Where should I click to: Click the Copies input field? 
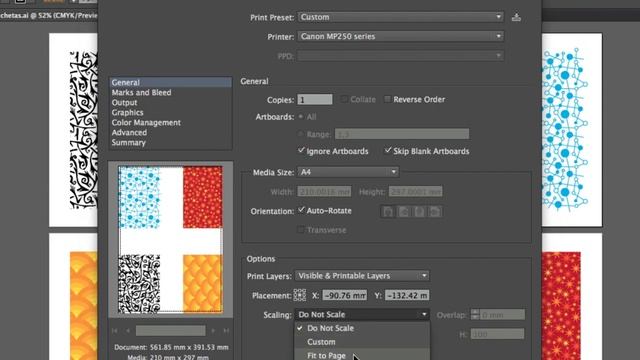(x=315, y=100)
